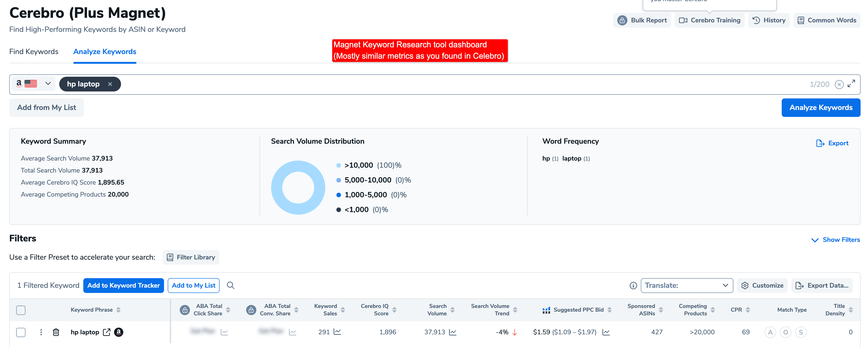Expand Show Filters

point(835,240)
